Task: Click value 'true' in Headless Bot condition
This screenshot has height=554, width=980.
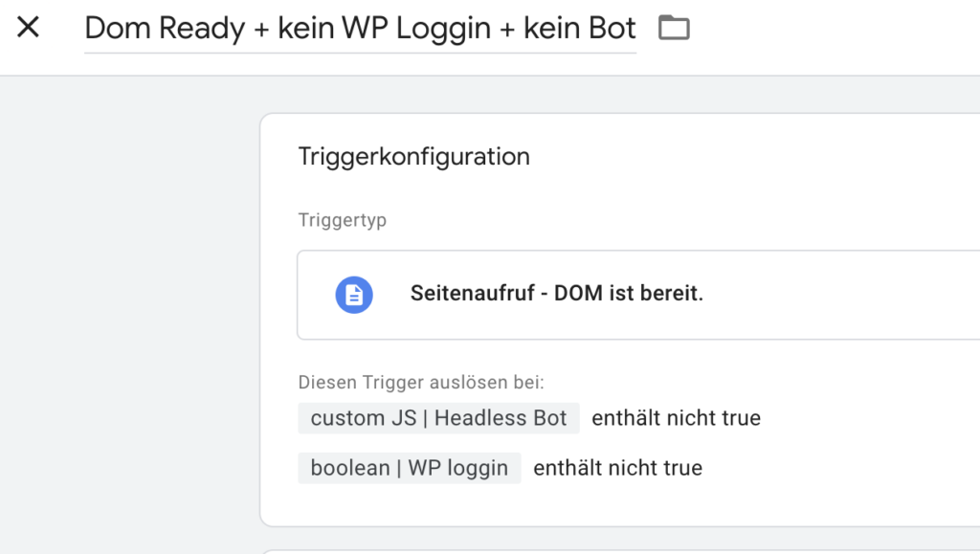Action: (741, 418)
